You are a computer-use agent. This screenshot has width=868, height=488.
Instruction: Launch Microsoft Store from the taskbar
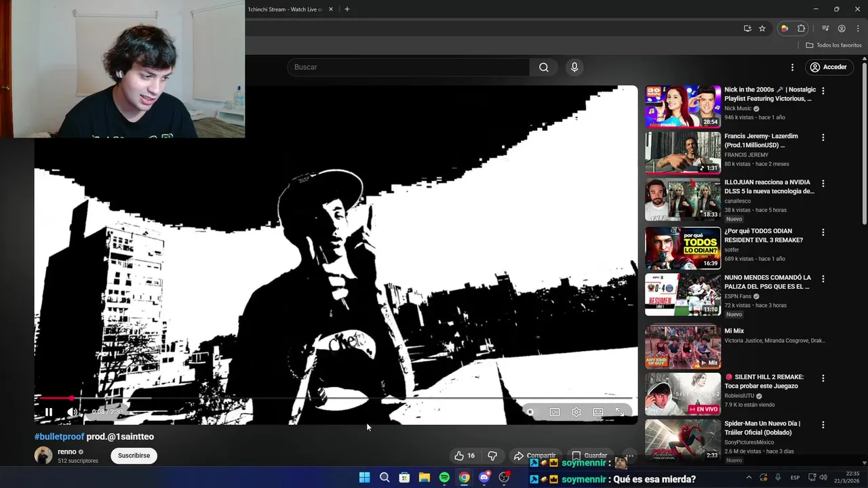[404, 477]
